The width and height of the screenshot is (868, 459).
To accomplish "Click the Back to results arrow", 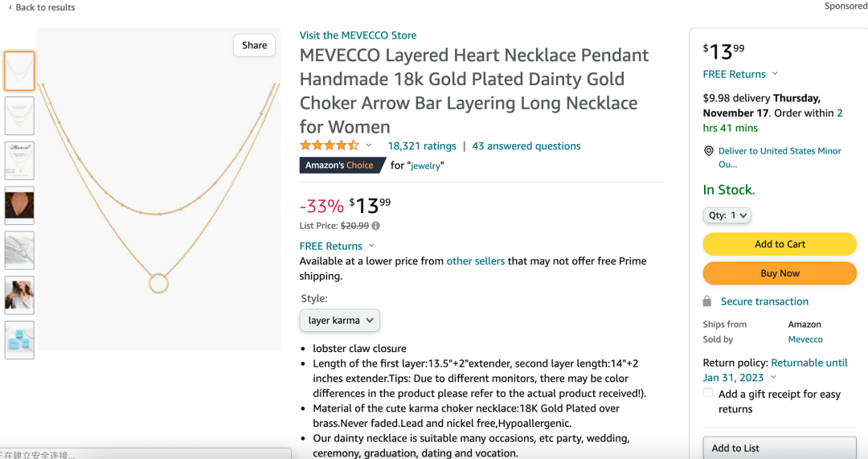I will tap(10, 7).
